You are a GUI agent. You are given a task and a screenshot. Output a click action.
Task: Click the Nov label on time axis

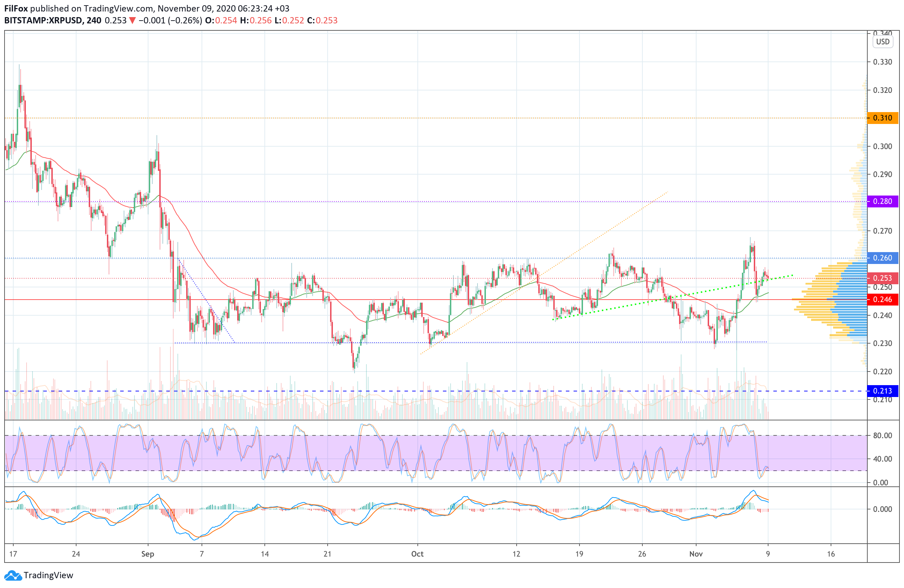click(696, 554)
